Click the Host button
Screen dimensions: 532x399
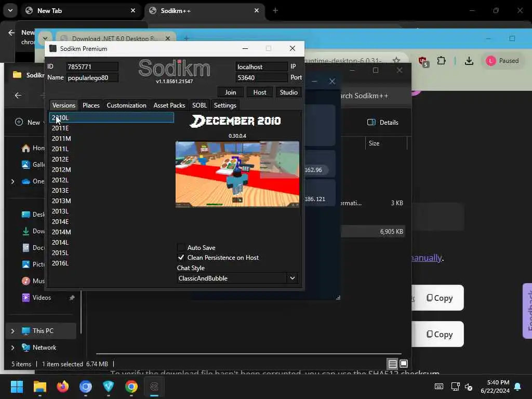pyautogui.click(x=260, y=92)
